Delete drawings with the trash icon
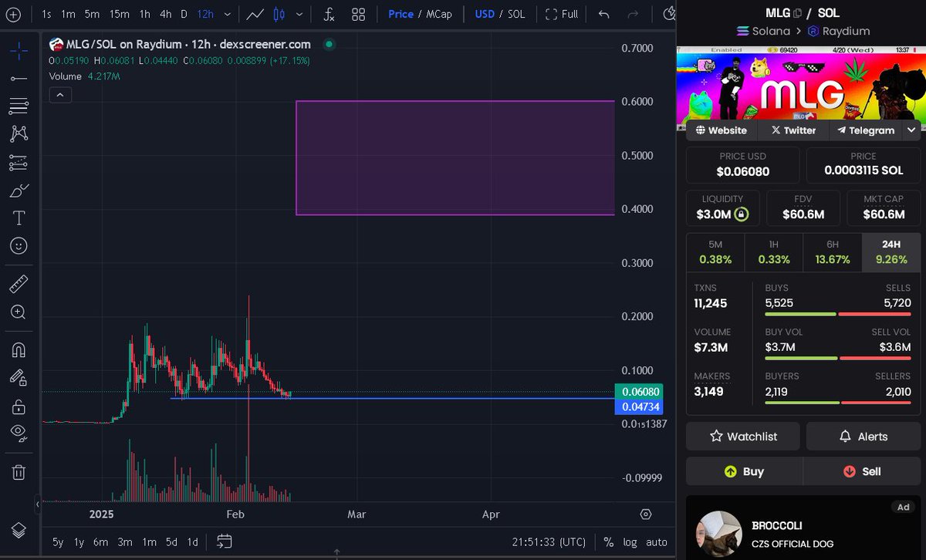This screenshot has width=926, height=560. [19, 471]
